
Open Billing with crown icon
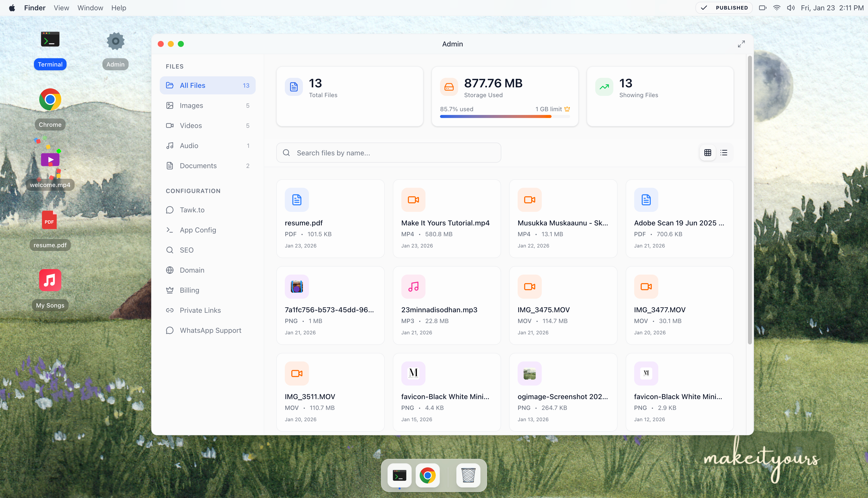pyautogui.click(x=189, y=290)
